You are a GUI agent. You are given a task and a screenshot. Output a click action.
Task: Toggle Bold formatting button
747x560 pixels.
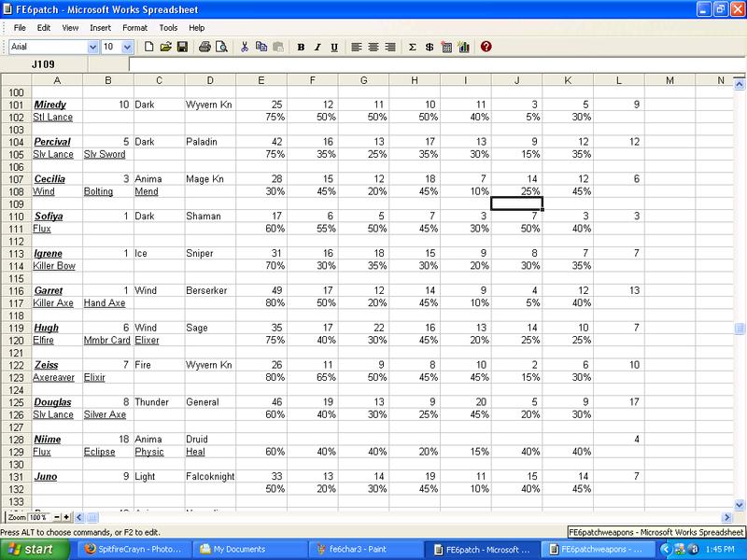click(301, 47)
